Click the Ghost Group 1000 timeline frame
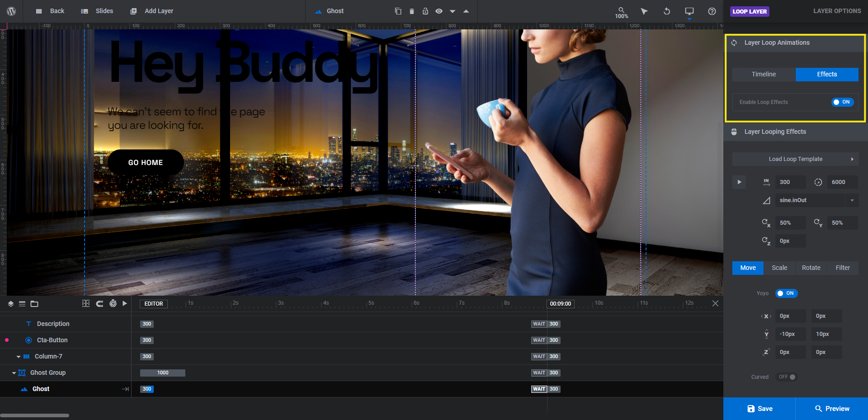868x420 pixels. coord(163,373)
